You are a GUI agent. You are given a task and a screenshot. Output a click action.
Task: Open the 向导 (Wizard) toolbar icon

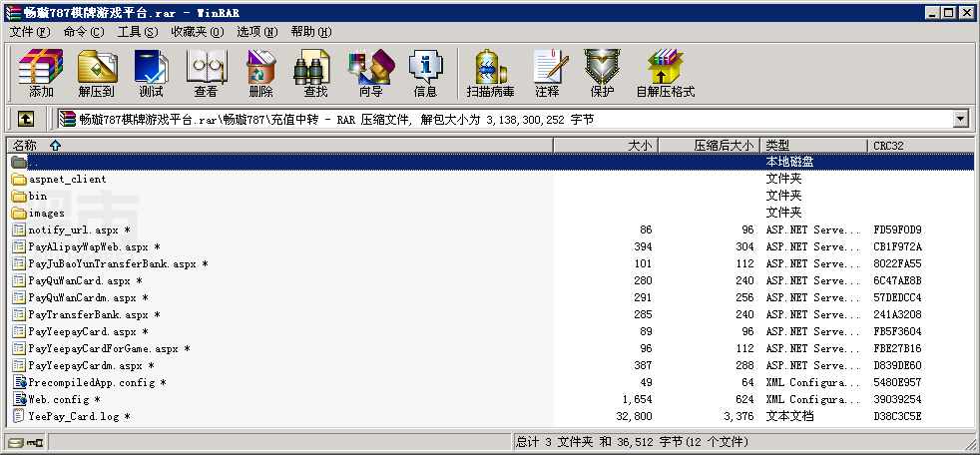coord(370,66)
